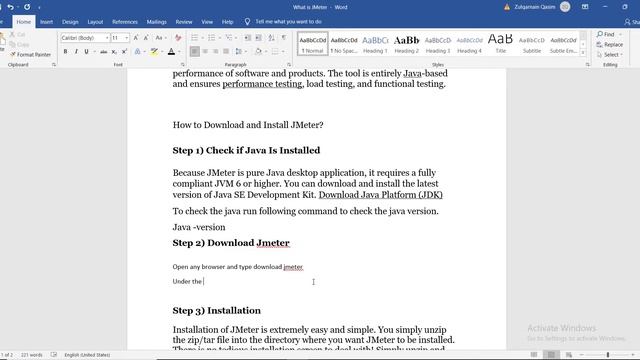Undo the last action
Image resolution: width=640 pixels, height=360 pixels.
point(11,7)
